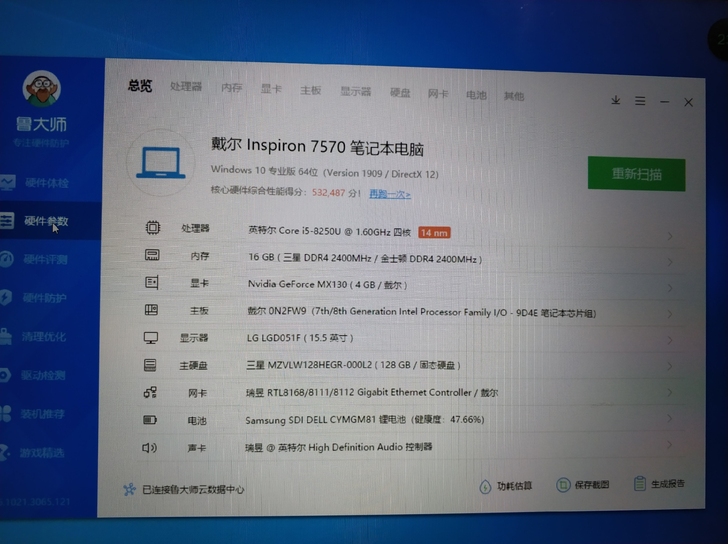Expand the 处理器 row chevron
Screen dimensions: 728x544
coord(670,236)
